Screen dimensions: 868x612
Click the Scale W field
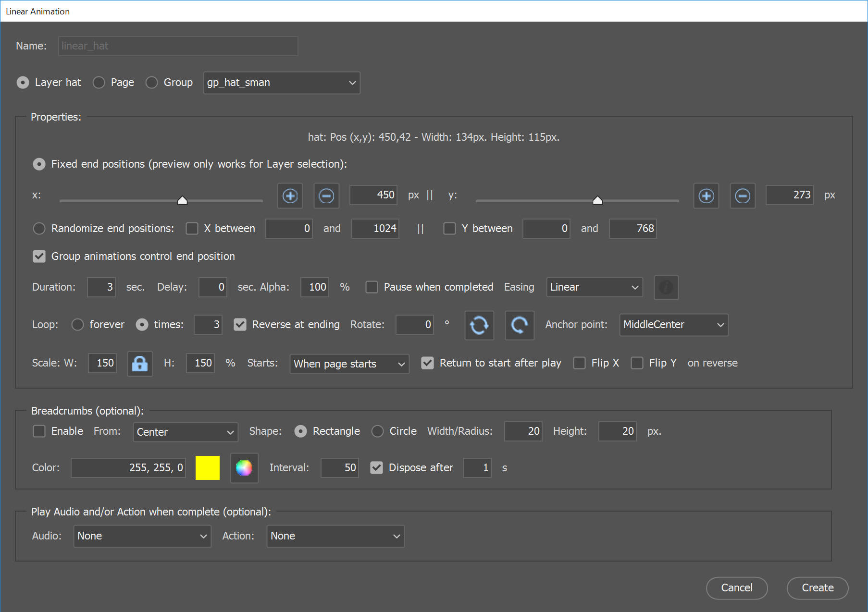tap(103, 363)
